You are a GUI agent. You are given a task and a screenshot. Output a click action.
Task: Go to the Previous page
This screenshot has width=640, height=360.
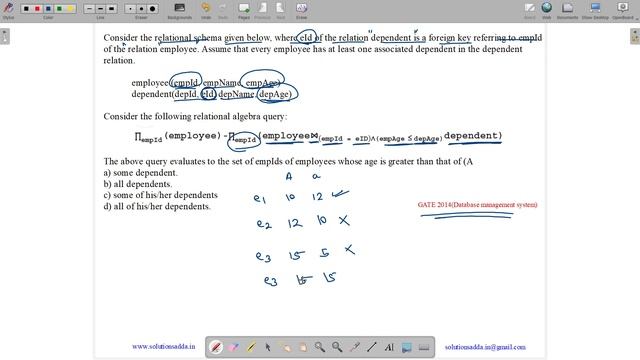click(x=262, y=11)
